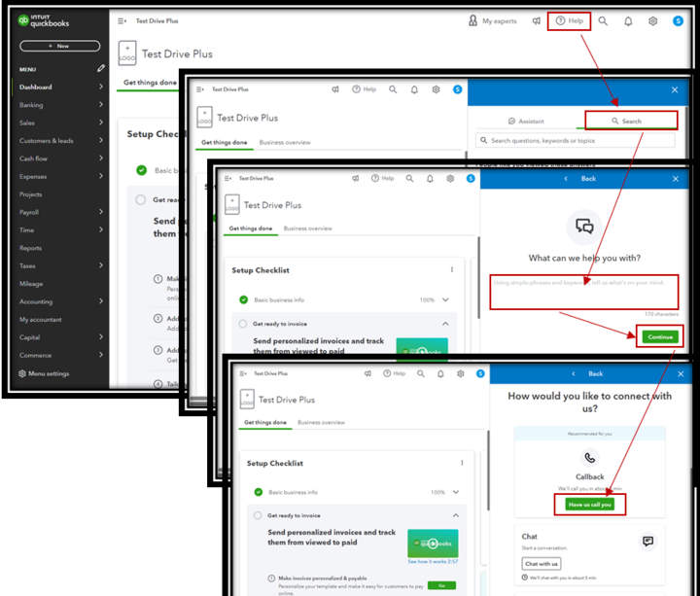The height and width of the screenshot is (596, 700).
Task: Open Business overview tab in Assistant/Search panel window
Action: point(285,142)
